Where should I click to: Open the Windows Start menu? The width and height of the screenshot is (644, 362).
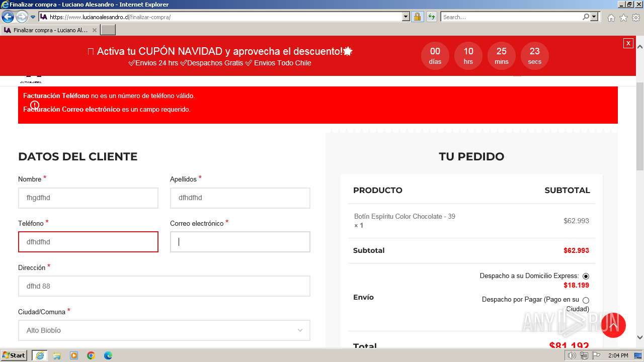[14, 355]
